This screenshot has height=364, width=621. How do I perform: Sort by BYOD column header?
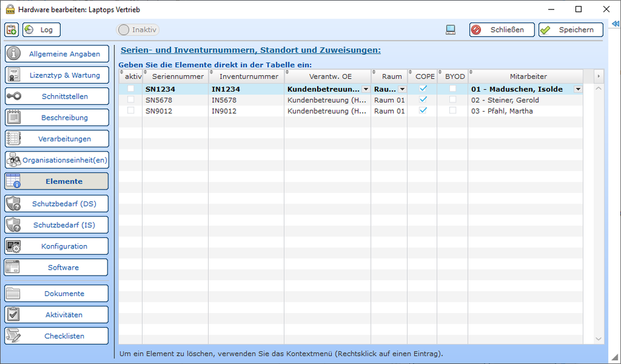(x=453, y=77)
